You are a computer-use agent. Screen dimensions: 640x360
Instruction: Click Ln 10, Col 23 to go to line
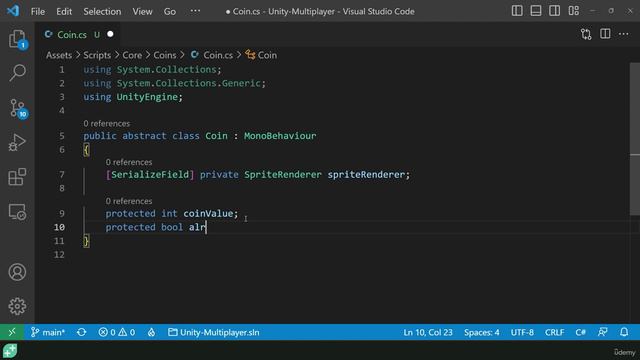click(x=428, y=332)
